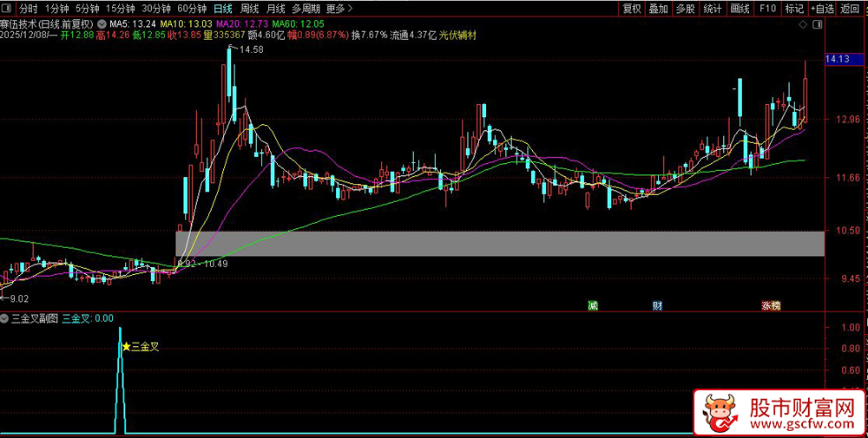The image size is (868, 438).
Task: Click the blue 财 event marker
Action: [657, 305]
